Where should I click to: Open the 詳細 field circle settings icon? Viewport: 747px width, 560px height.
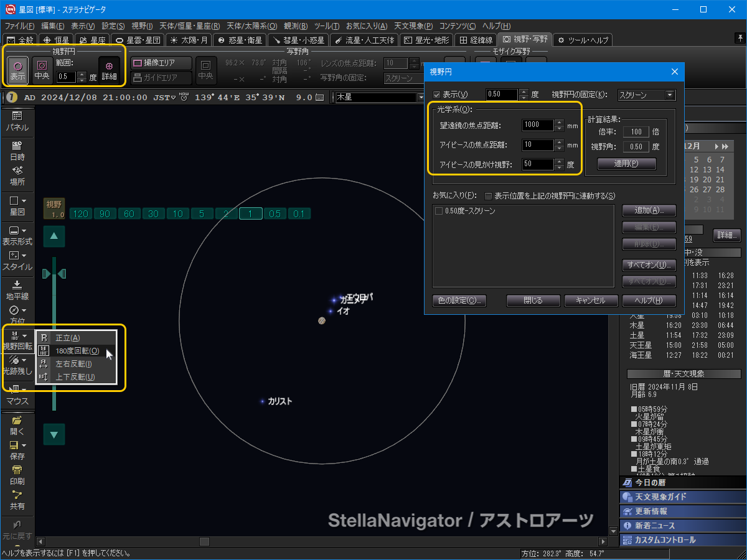[x=110, y=70]
